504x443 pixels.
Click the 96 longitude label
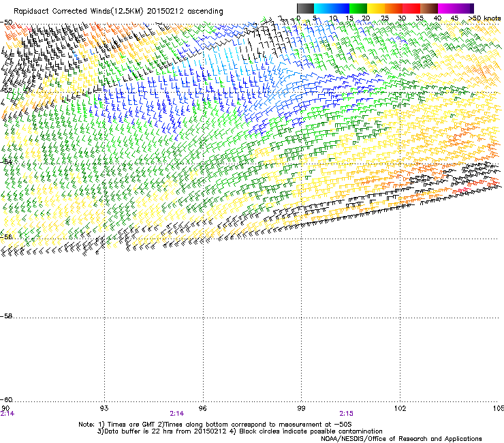point(203,408)
